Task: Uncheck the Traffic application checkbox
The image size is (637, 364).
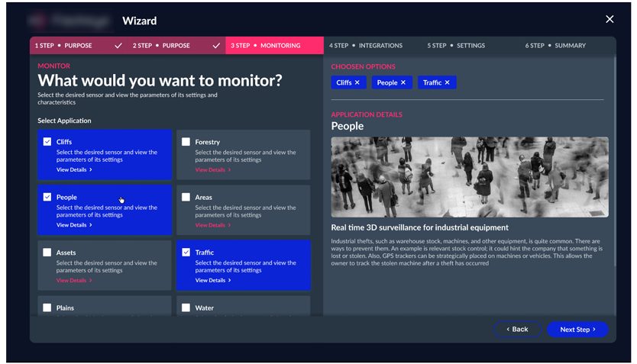Action: click(x=186, y=253)
